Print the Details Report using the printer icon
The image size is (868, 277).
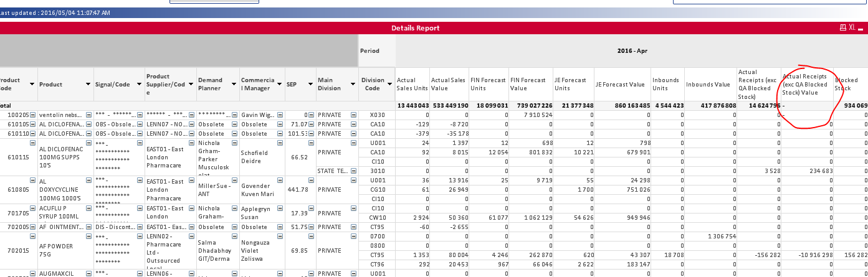[x=844, y=27]
